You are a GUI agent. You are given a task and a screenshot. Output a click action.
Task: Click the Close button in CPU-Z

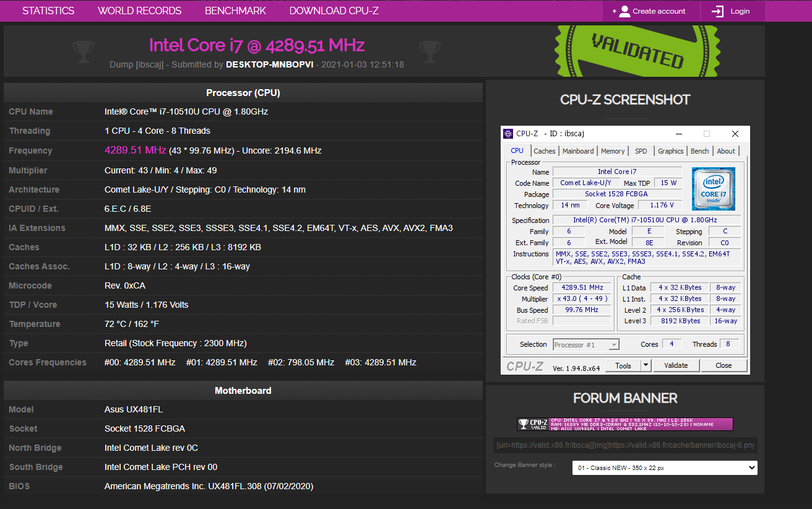click(x=723, y=365)
